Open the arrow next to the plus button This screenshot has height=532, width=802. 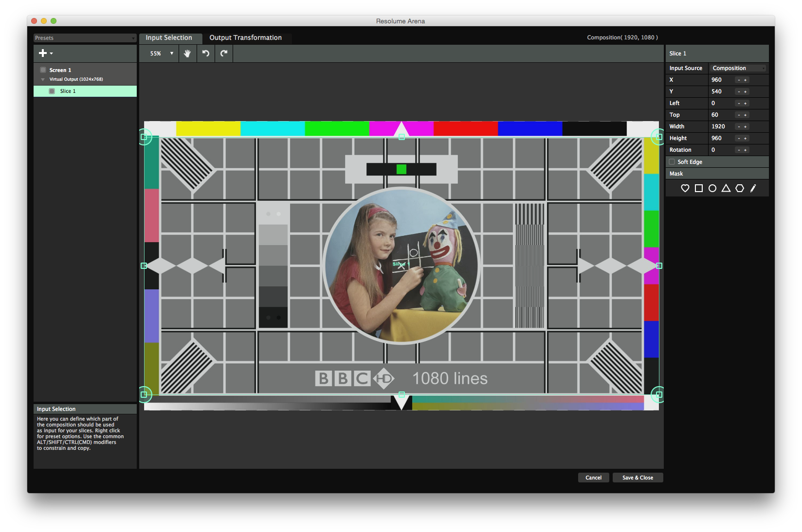click(51, 53)
